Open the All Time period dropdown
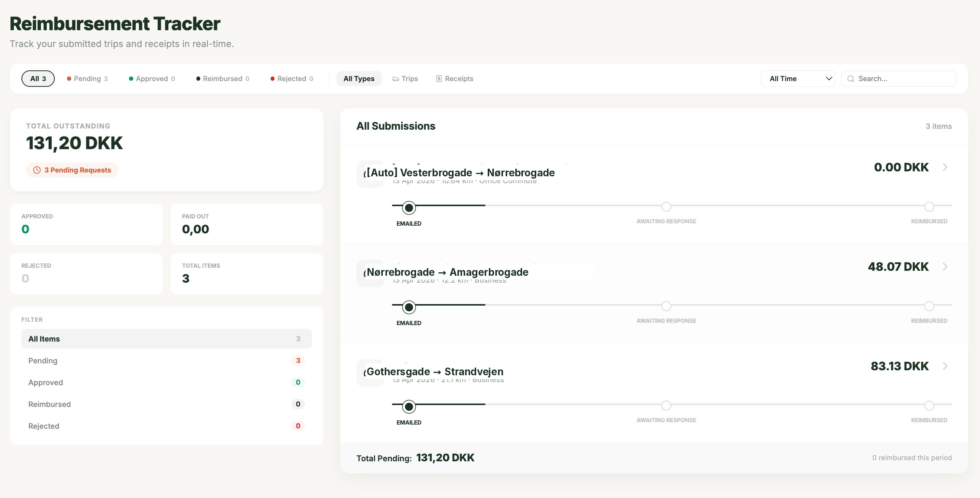 798,79
